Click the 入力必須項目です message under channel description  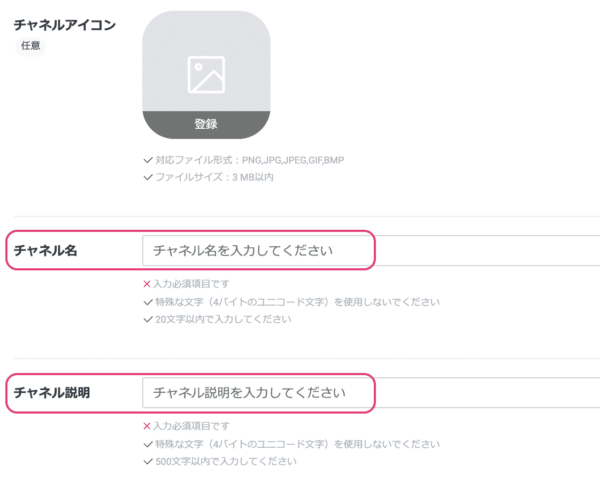(191, 426)
